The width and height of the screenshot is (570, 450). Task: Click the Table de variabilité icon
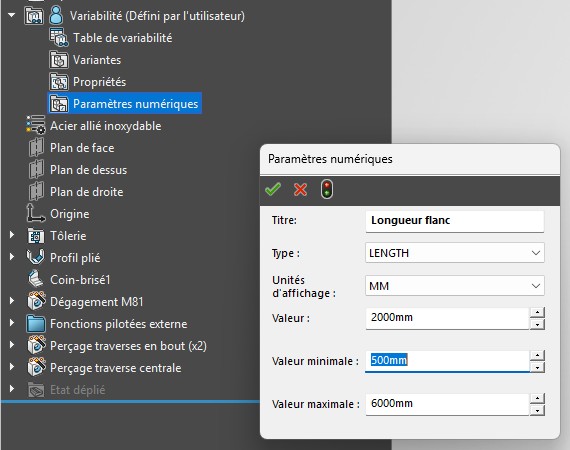click(59, 37)
